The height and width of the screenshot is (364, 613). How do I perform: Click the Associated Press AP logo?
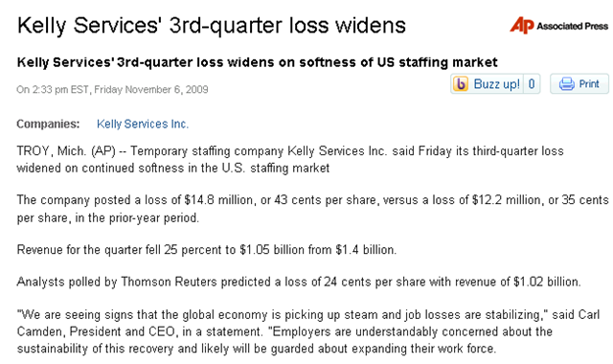(521, 26)
